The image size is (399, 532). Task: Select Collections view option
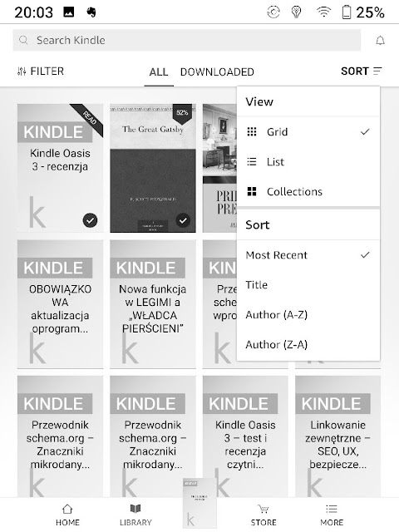coord(308,191)
